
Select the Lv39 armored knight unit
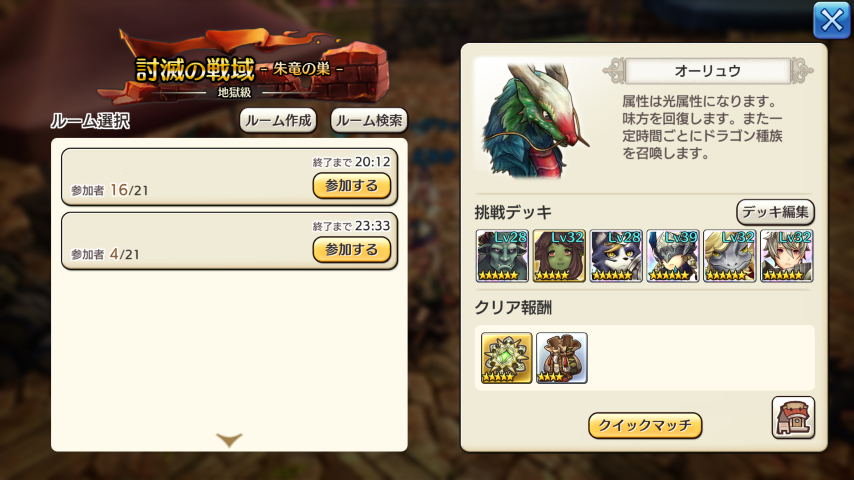[673, 256]
